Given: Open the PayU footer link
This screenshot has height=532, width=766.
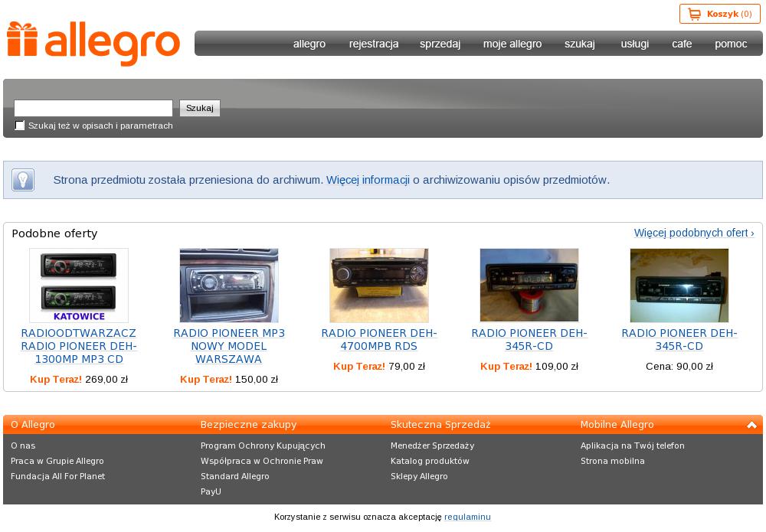Looking at the screenshot, I should 211,491.
